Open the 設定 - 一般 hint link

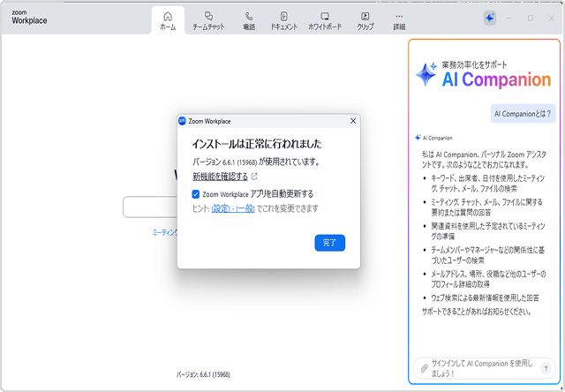click(x=233, y=208)
